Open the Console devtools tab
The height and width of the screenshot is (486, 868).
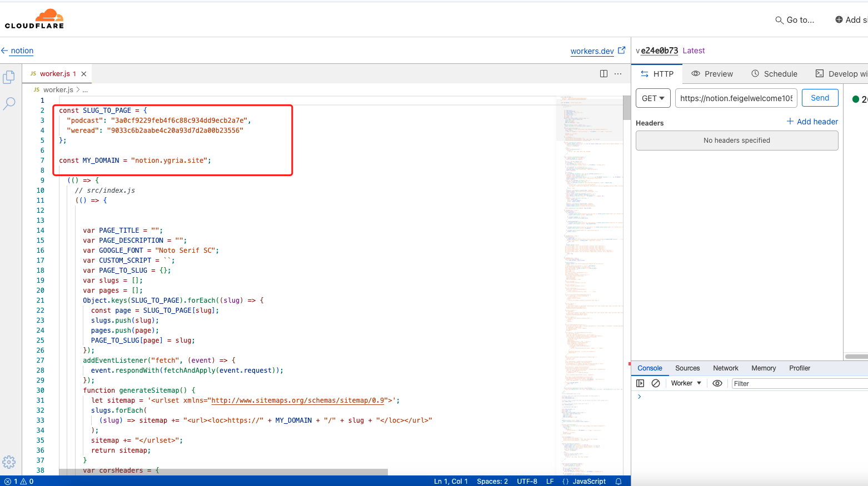pos(650,368)
